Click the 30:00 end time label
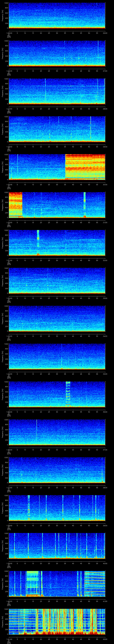 [105, 184]
